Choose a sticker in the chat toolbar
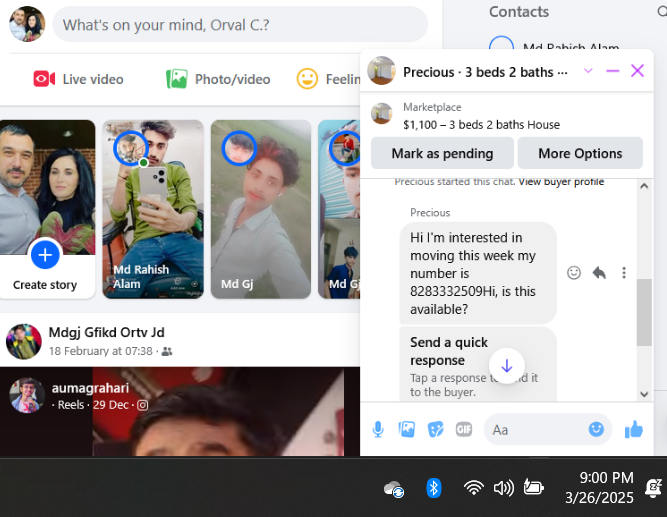Image resolution: width=667 pixels, height=517 pixels. click(x=435, y=429)
